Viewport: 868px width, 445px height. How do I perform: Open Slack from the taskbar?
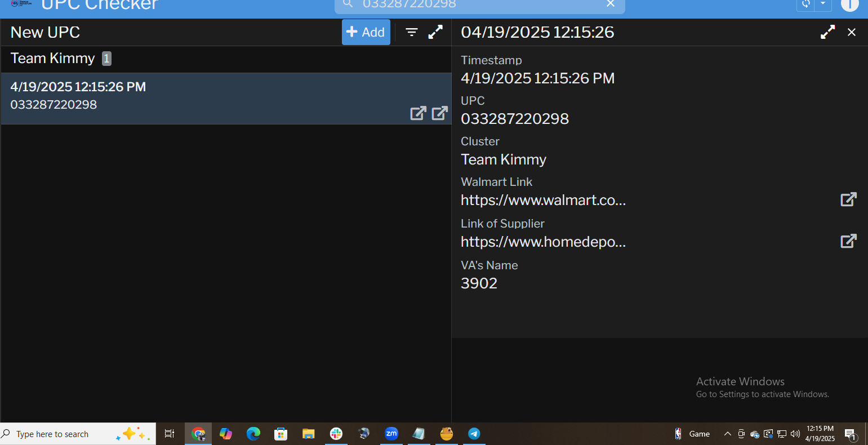pyautogui.click(x=336, y=434)
